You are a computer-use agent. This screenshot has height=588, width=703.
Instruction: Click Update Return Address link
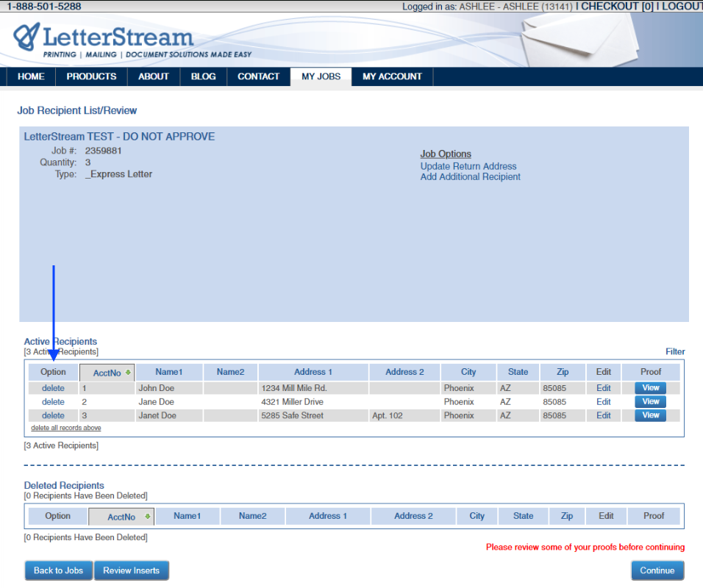pos(468,166)
